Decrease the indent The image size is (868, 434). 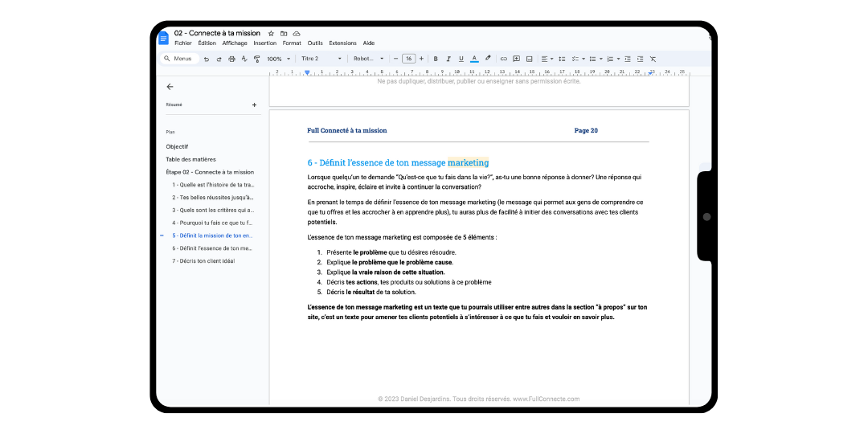pyautogui.click(x=627, y=59)
